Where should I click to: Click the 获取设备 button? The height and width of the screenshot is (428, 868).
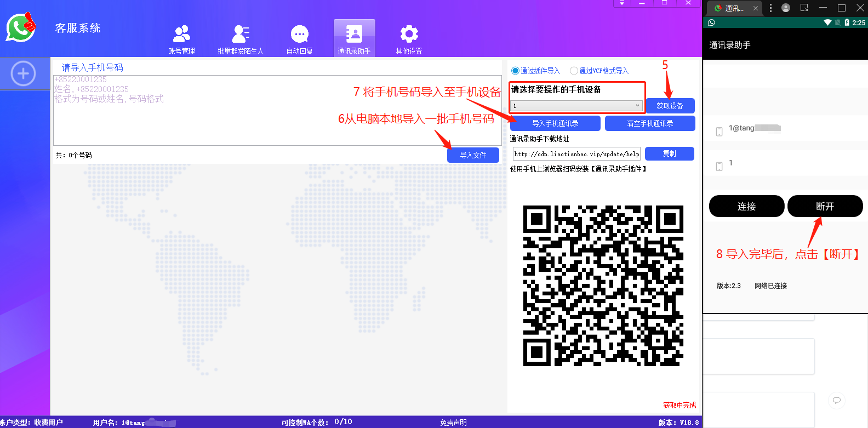670,106
